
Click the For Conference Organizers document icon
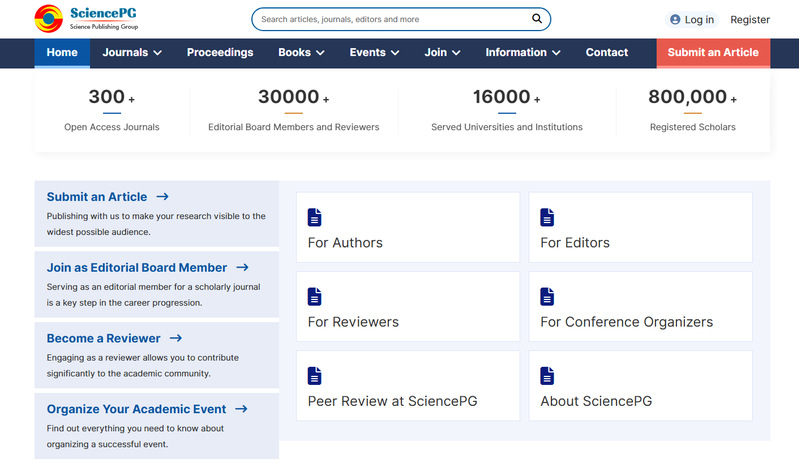[547, 296]
